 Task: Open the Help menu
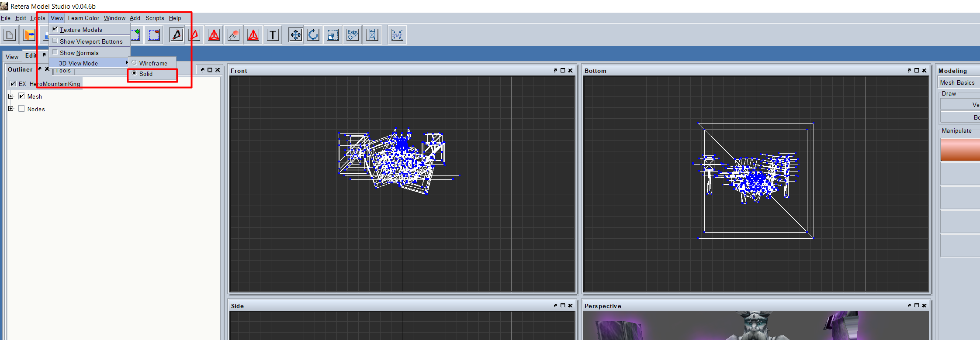pyautogui.click(x=175, y=18)
